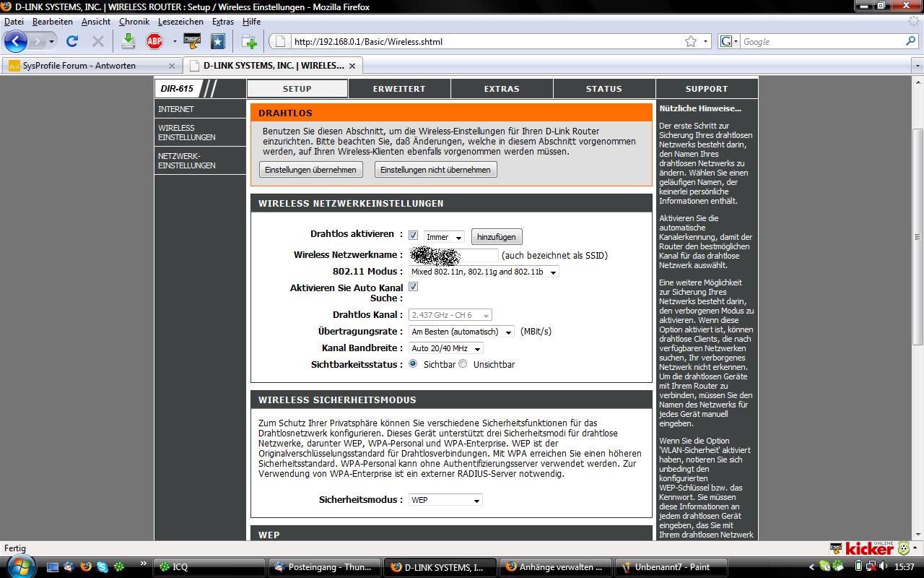This screenshot has height=578, width=924.
Task: Launch Skype from the quick launch bar
Action: [103, 567]
